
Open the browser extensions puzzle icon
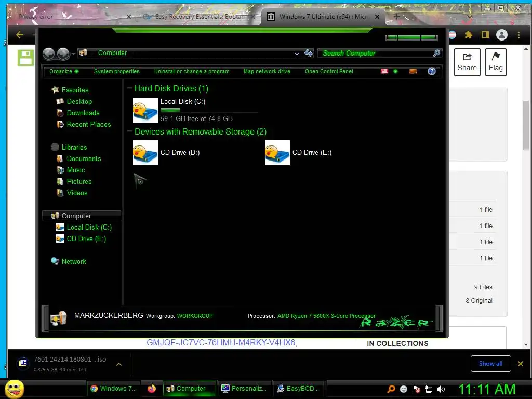tap(469, 35)
